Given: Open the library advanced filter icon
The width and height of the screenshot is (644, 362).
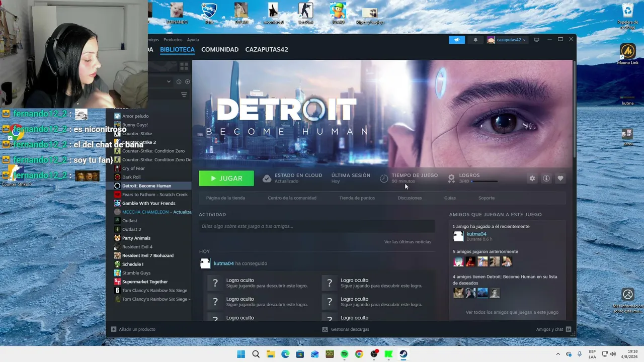Looking at the screenshot, I should click(184, 95).
